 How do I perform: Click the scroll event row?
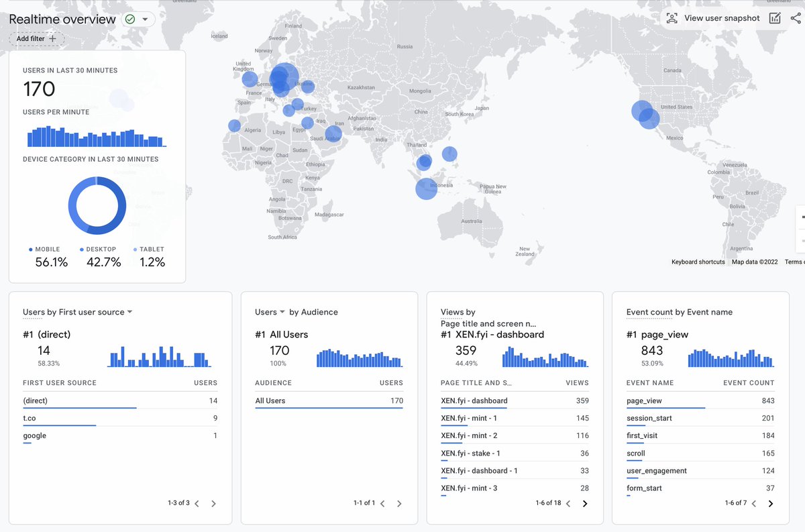tap(700, 453)
